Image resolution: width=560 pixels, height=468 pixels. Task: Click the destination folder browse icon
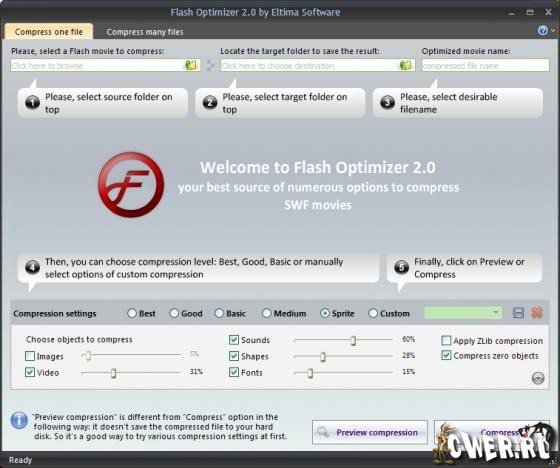(405, 65)
